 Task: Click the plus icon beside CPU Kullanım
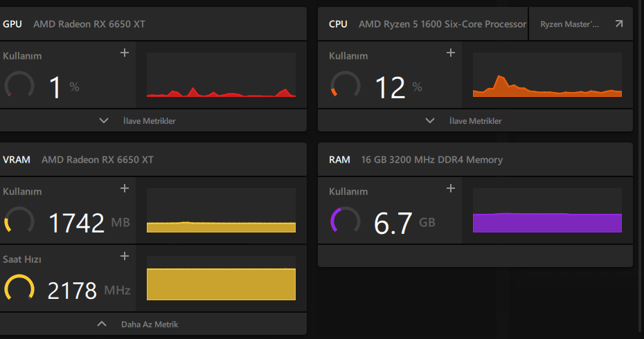tap(451, 53)
